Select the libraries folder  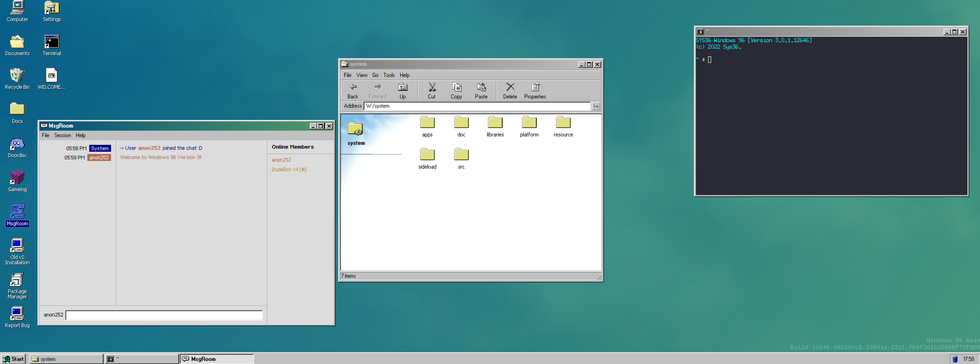click(495, 126)
